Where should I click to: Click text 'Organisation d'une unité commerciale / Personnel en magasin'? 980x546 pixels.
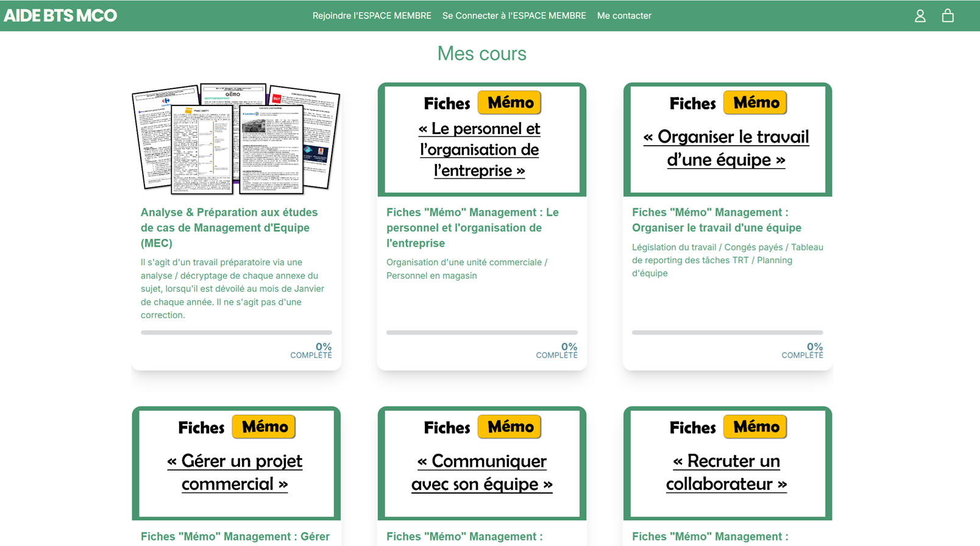[467, 269]
